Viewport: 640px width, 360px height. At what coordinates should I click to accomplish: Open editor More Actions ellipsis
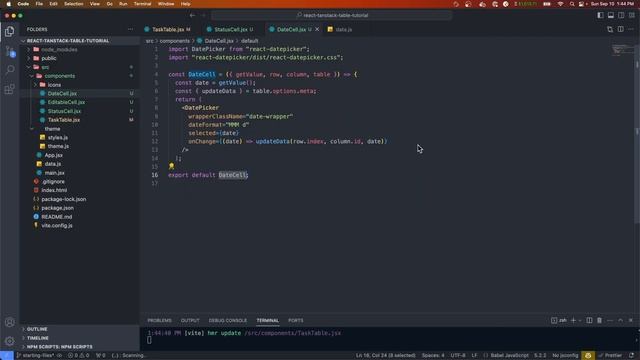pos(631,29)
